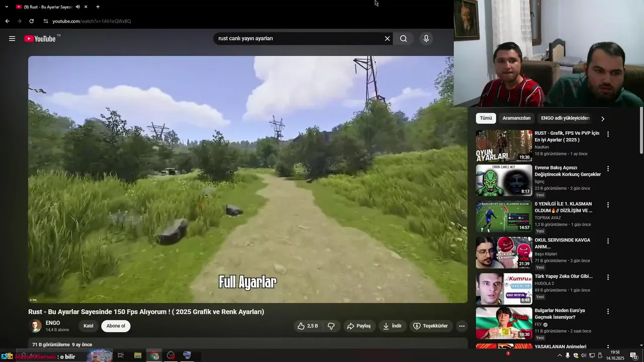
Task: Open options for OKUL SERVISINDE KAVGA video
Action: tap(608, 241)
